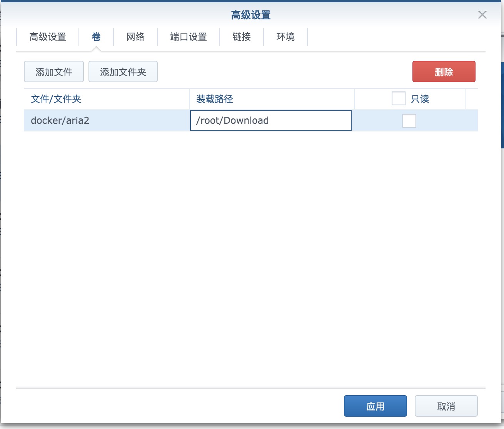504x429 pixels.
Task: Go to the 端口设置 tab
Action: (189, 37)
